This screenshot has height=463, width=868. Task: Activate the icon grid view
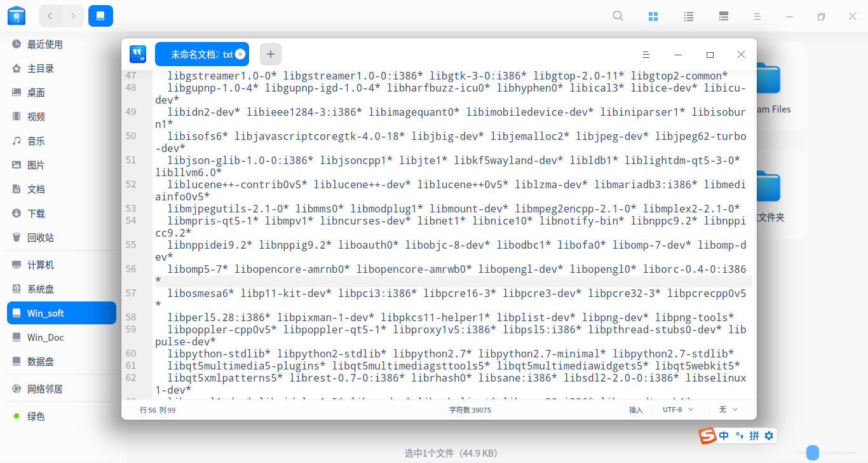click(653, 16)
